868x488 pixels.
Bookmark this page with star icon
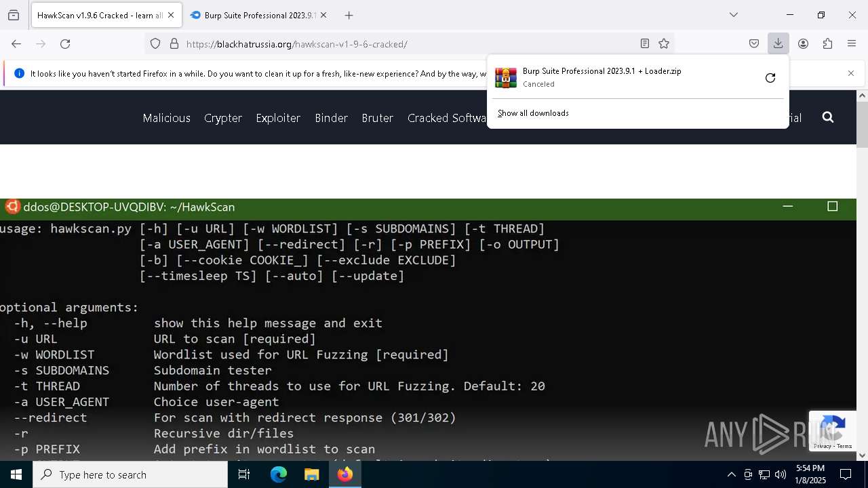[664, 44]
